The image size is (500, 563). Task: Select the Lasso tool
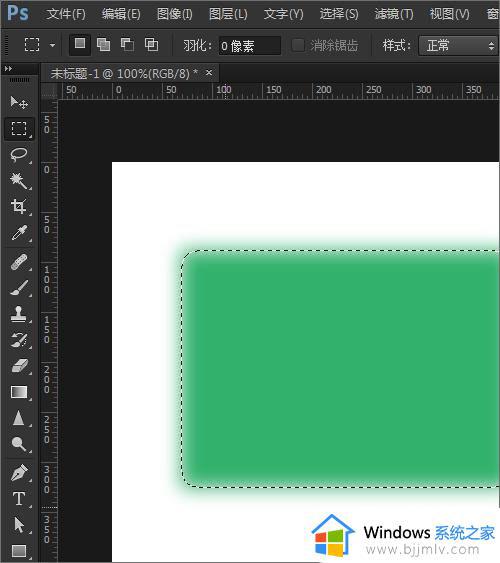point(19,154)
